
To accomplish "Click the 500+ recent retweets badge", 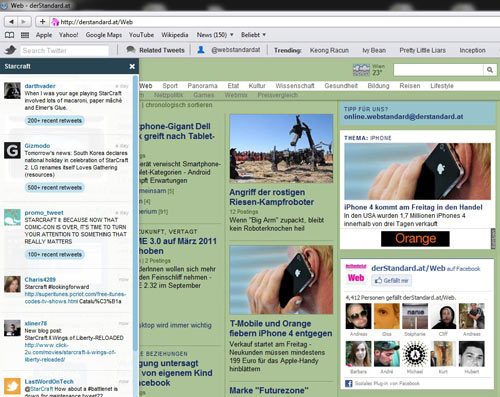I will click(x=55, y=188).
